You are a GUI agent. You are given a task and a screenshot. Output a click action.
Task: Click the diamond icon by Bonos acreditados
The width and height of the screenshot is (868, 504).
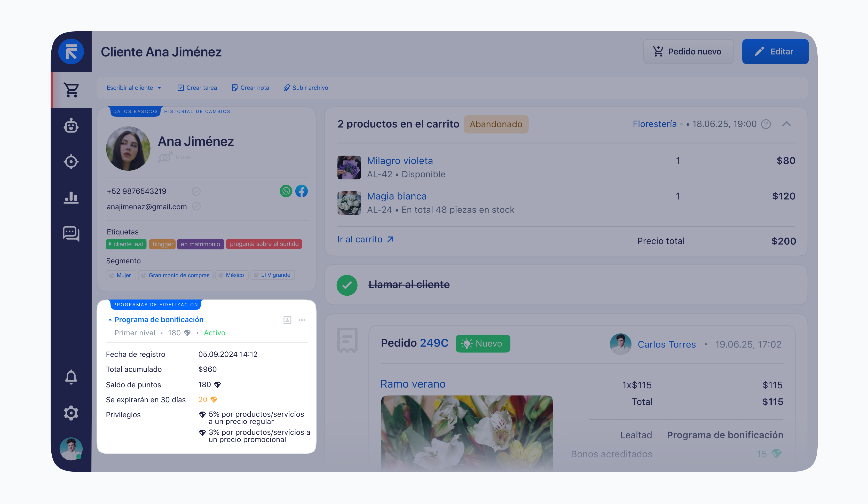[776, 454]
